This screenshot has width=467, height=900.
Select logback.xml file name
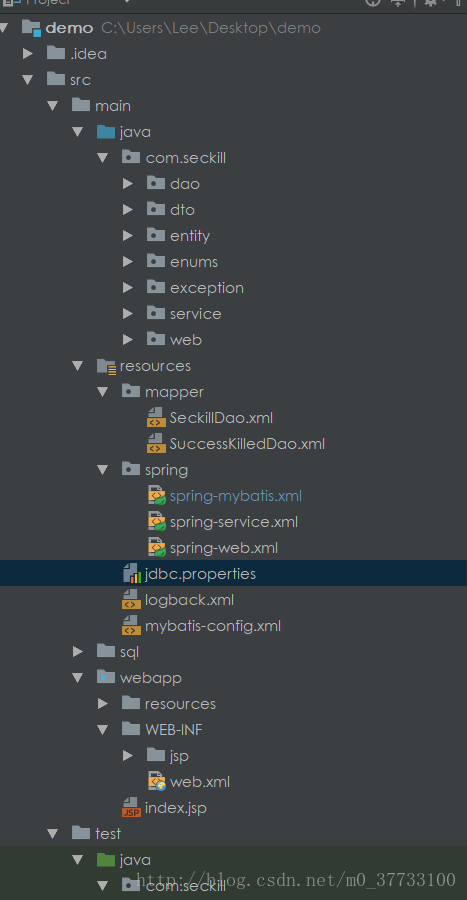point(189,600)
